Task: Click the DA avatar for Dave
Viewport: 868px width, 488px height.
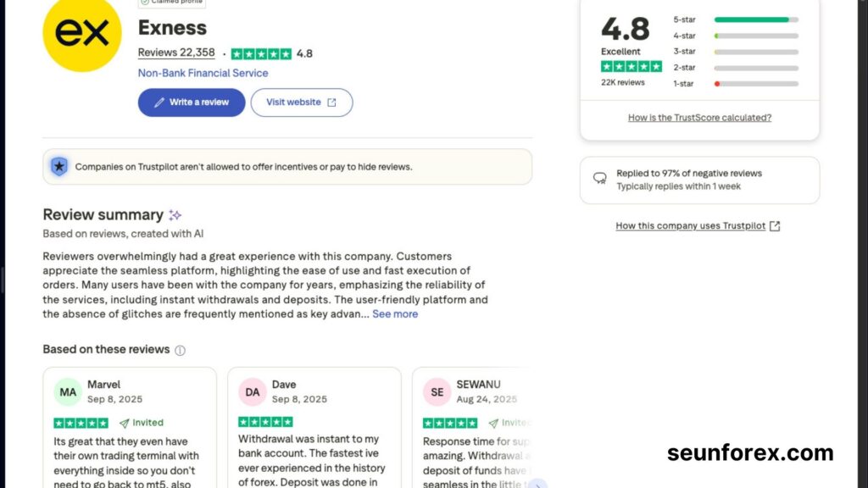Action: (253, 392)
